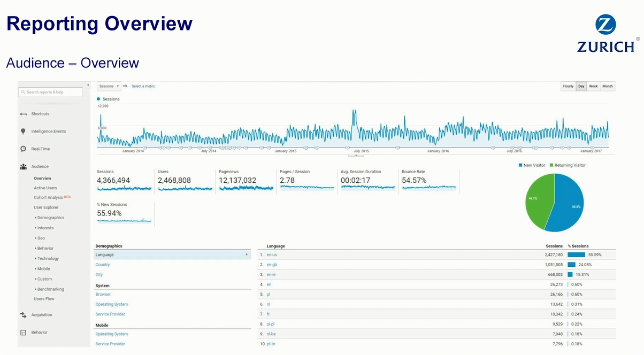Viewport: 644px width, 355px height.
Task: Click the Real-Time clock icon
Action: 23,149
